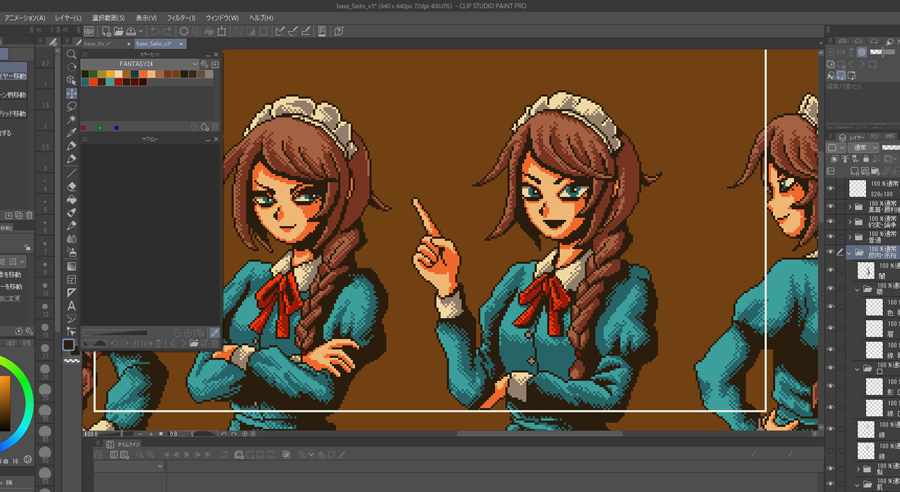The image size is (900, 492).
Task: Click the main drawing color square
Action: pos(68,345)
